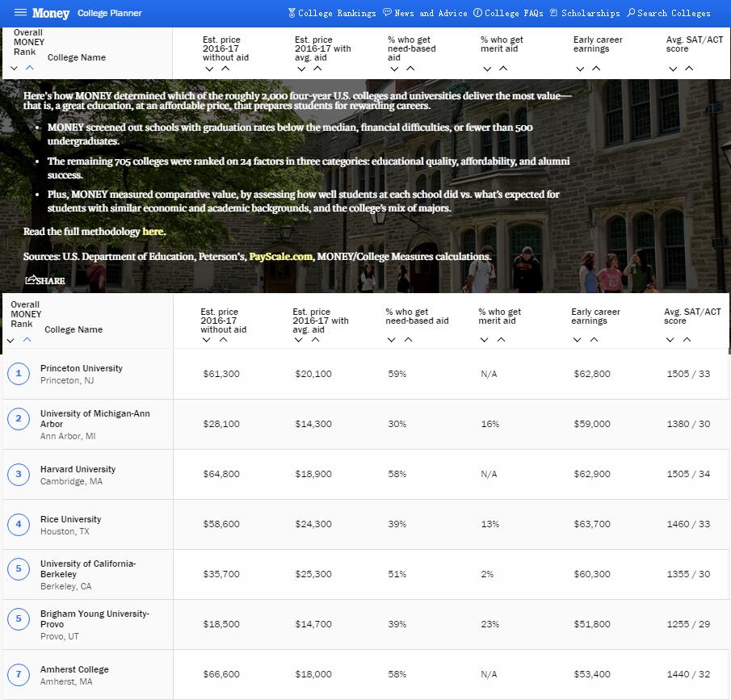The image size is (731, 700).
Task: Open College FAQs page
Action: pyautogui.click(x=508, y=13)
